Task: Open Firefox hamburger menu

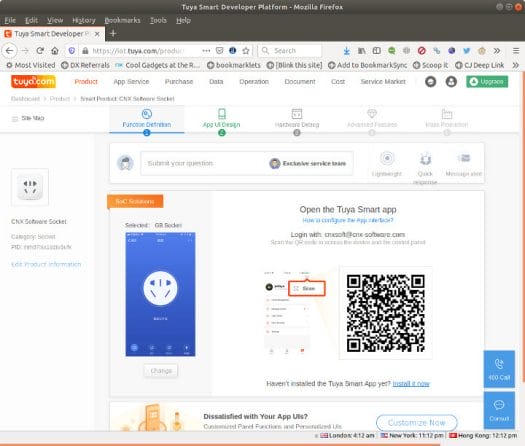Action: 516,51
